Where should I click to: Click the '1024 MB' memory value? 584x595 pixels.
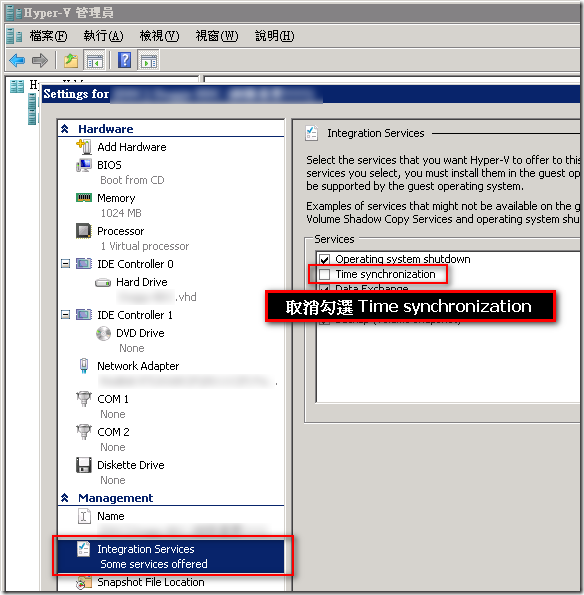coord(121,213)
